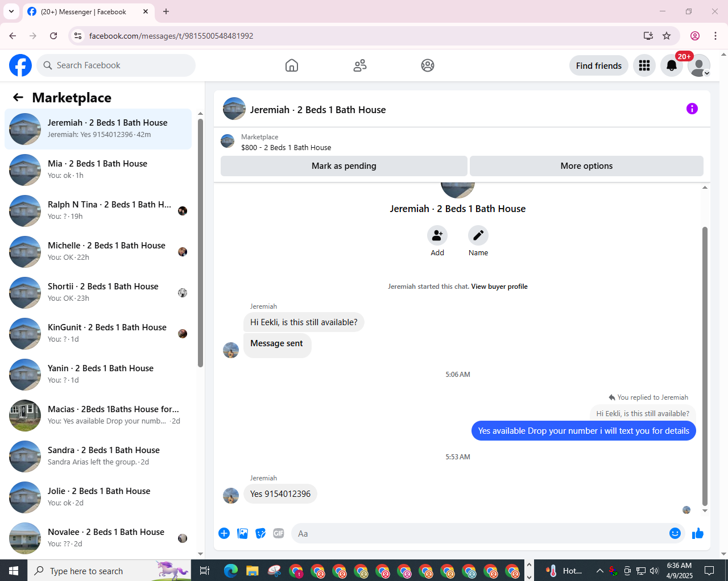This screenshot has width=728, height=581.
Task: Go to the Facebook Home feed icon
Action: (292, 65)
